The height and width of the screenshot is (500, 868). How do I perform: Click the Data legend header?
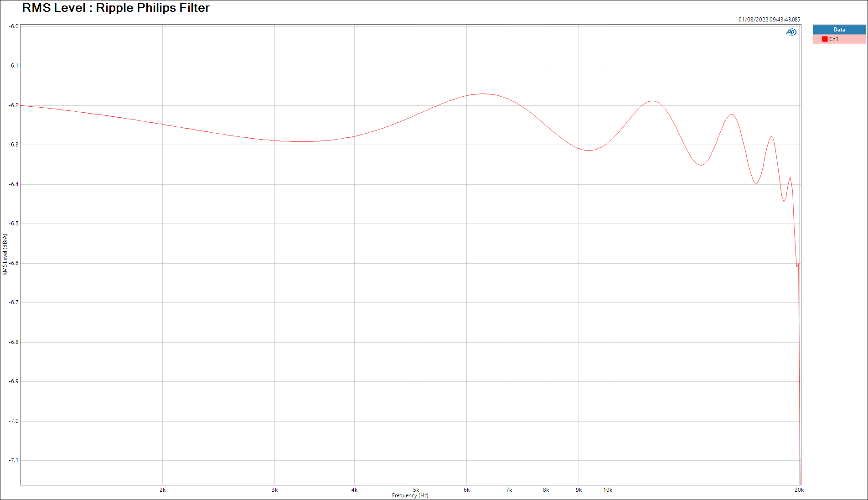coord(839,30)
